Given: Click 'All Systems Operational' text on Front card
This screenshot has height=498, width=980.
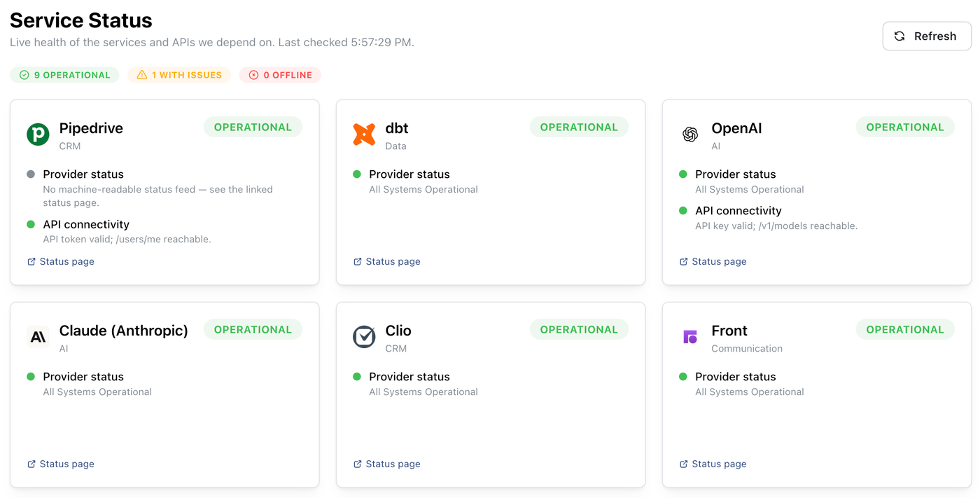Looking at the screenshot, I should (750, 392).
